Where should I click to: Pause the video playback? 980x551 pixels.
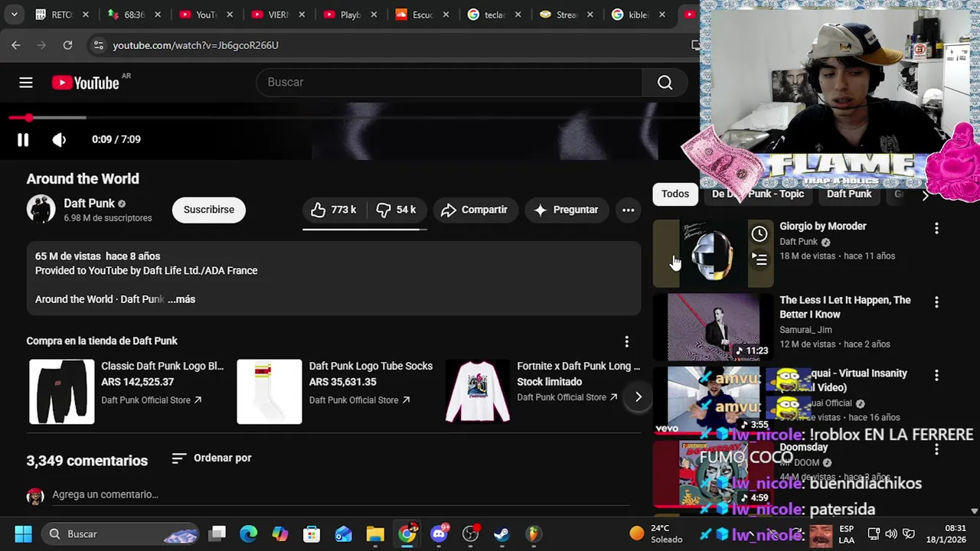click(23, 139)
